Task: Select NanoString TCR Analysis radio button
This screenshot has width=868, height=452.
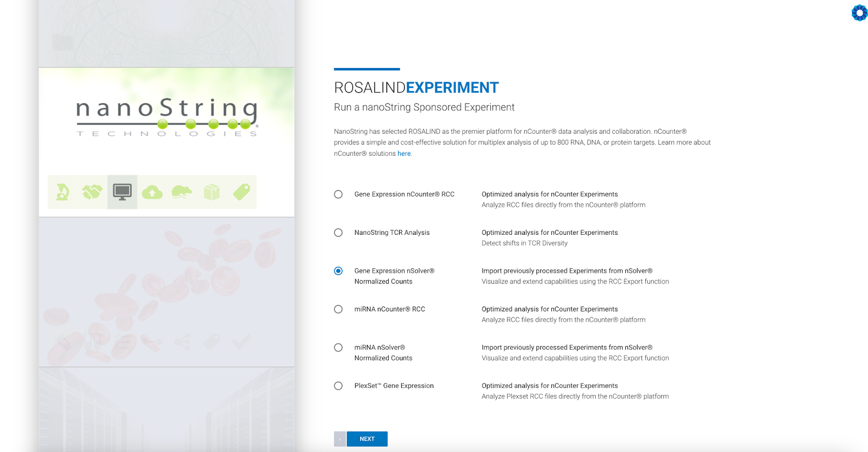Action: tap(338, 233)
